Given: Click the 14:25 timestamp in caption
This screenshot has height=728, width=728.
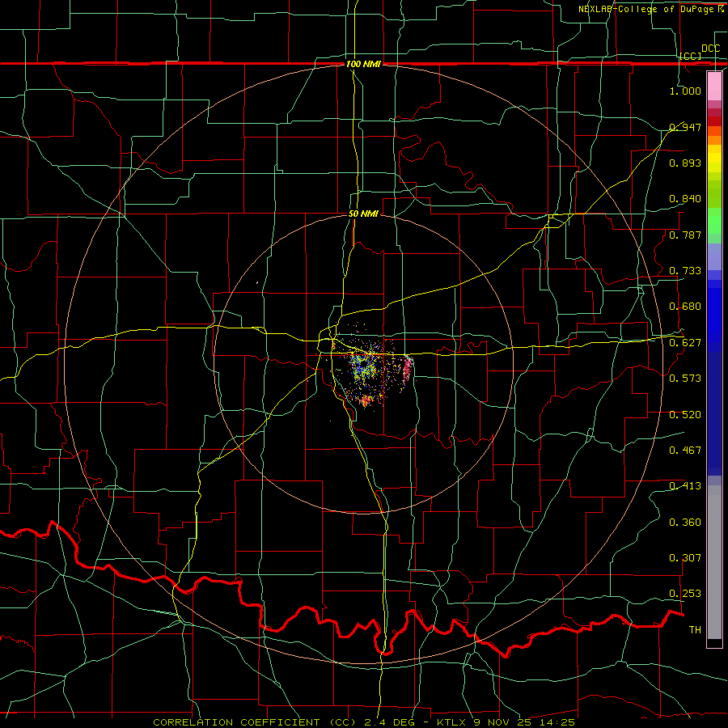Looking at the screenshot, I should (x=557, y=722).
